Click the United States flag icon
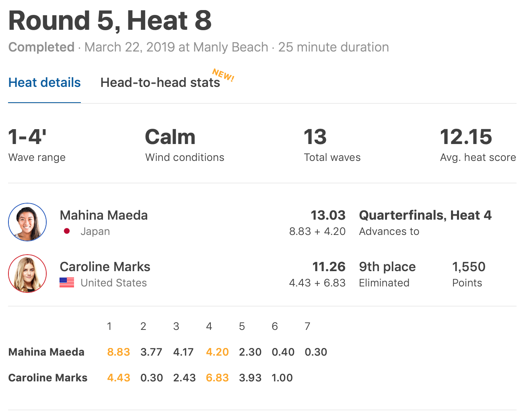The image size is (527, 420). tap(67, 283)
